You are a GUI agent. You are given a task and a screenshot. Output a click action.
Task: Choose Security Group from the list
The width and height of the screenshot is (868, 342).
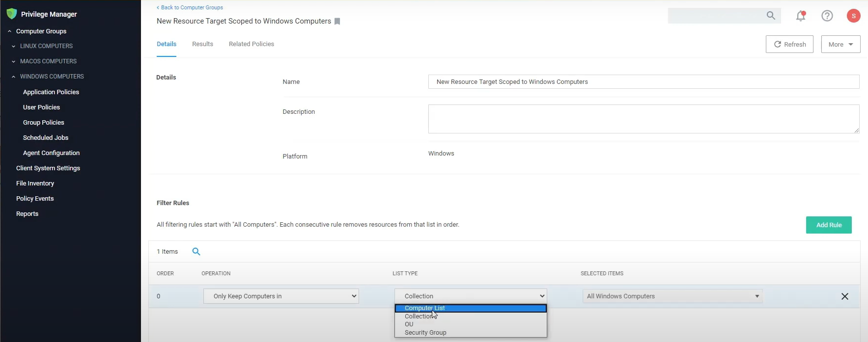tap(425, 333)
